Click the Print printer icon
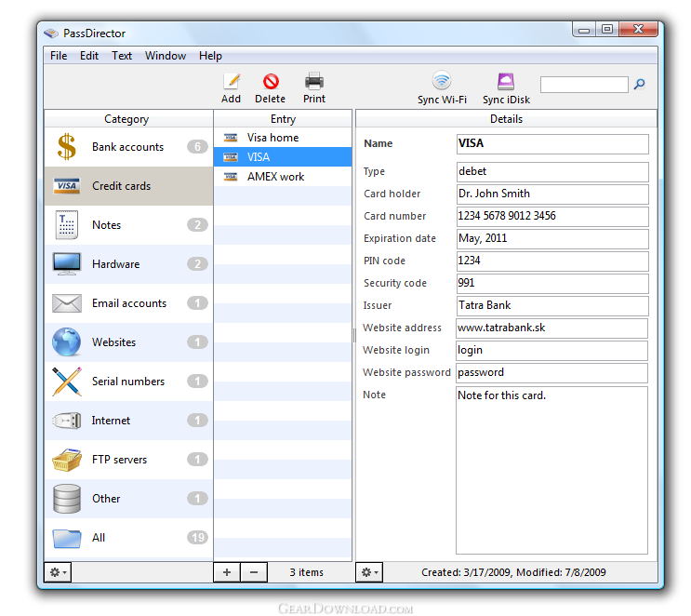Screen dimensions: 691x616 314,82
